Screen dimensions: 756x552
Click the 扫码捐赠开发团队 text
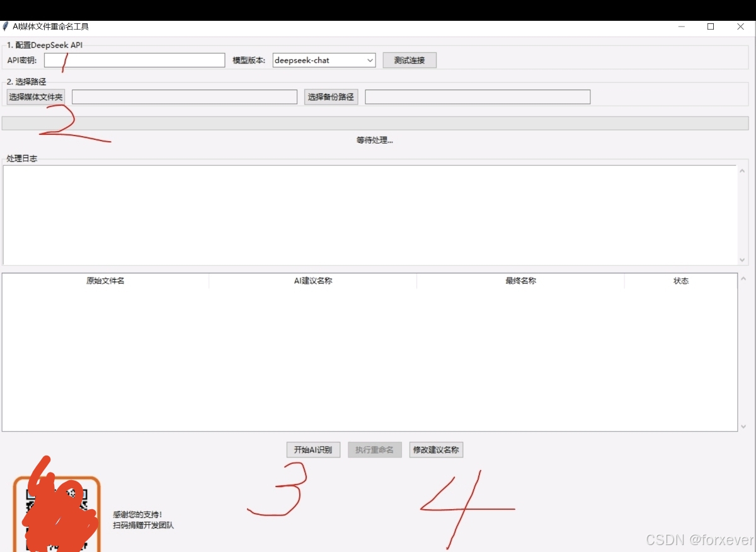coord(144,526)
